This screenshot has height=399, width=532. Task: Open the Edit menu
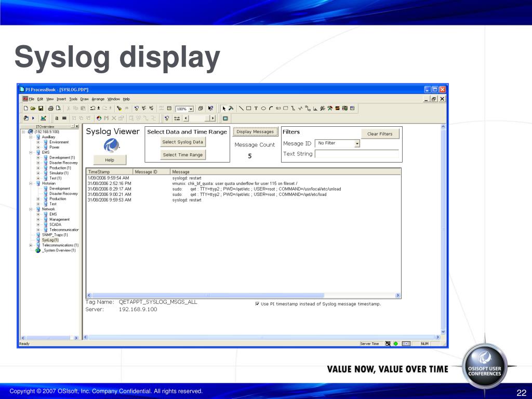coord(40,99)
